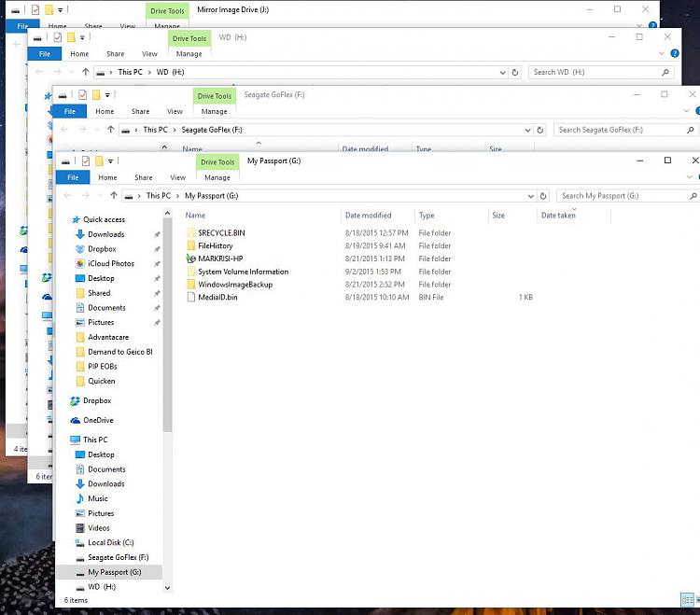Open the MARKRISI-HP folder
700x615 pixels.
coord(220,259)
